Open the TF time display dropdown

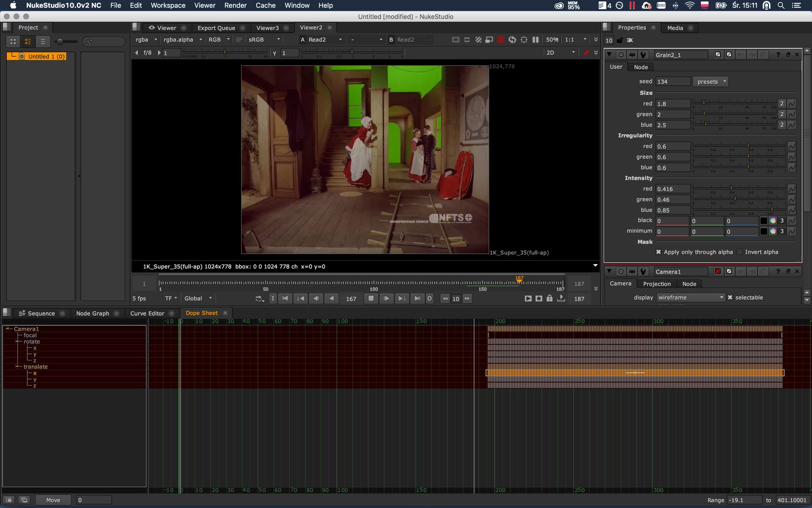point(171,298)
